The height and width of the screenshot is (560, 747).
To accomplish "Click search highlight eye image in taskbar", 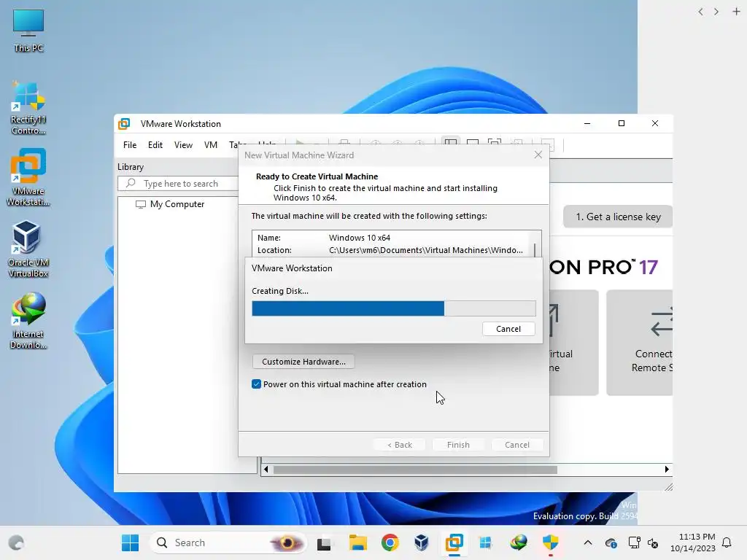I will click(x=286, y=542).
